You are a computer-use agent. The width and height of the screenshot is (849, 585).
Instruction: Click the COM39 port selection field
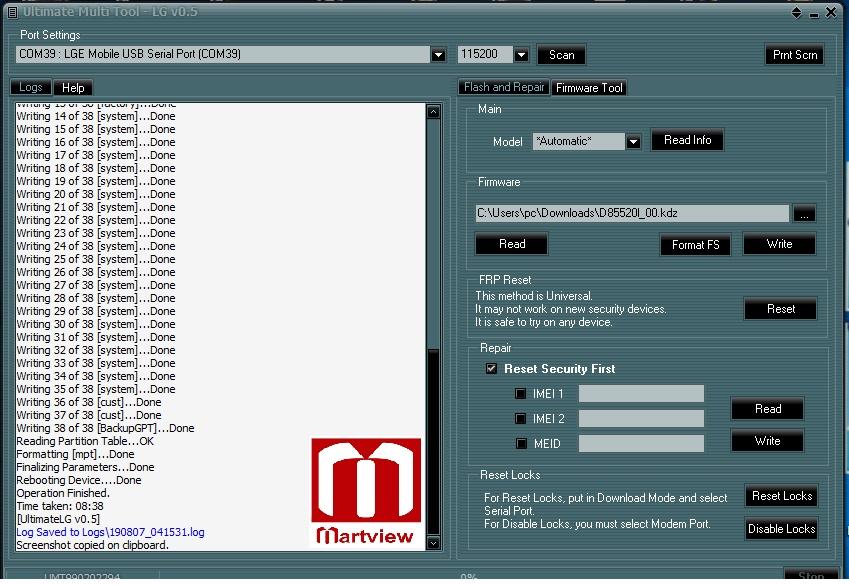tap(223, 54)
